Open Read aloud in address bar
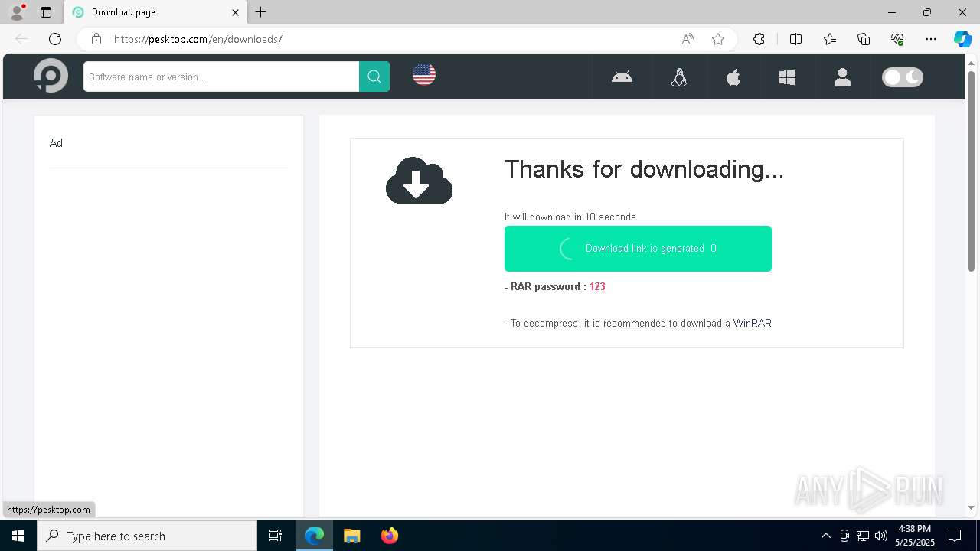This screenshot has width=980, height=551. click(688, 39)
